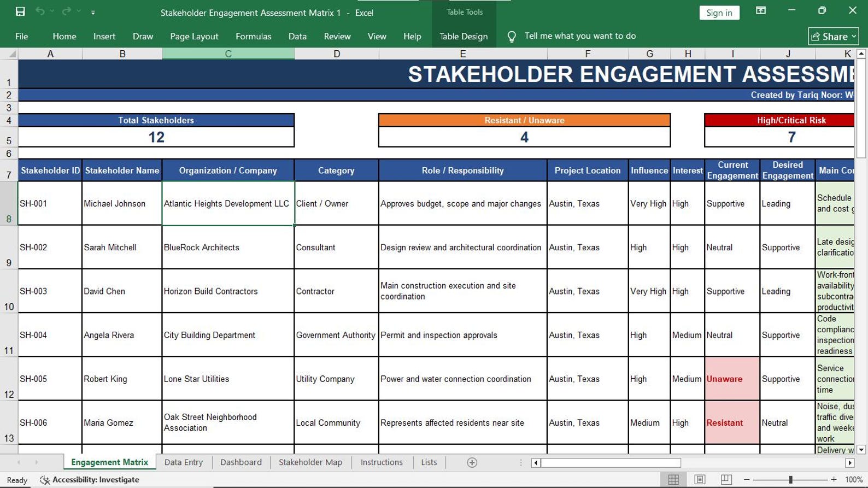
Task: Click the horizontal scrollbar right arrow
Action: coord(849,463)
